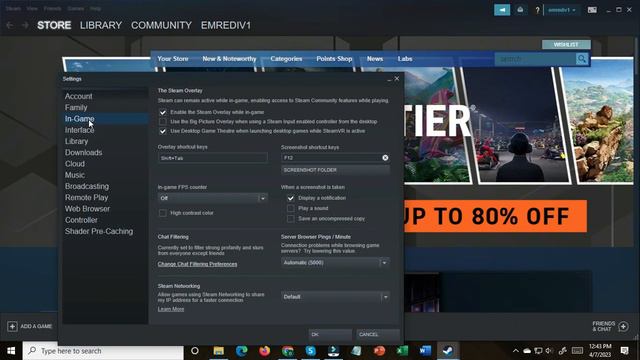Click the store search input field
Viewport: 640px width, 360px height.
point(536,59)
